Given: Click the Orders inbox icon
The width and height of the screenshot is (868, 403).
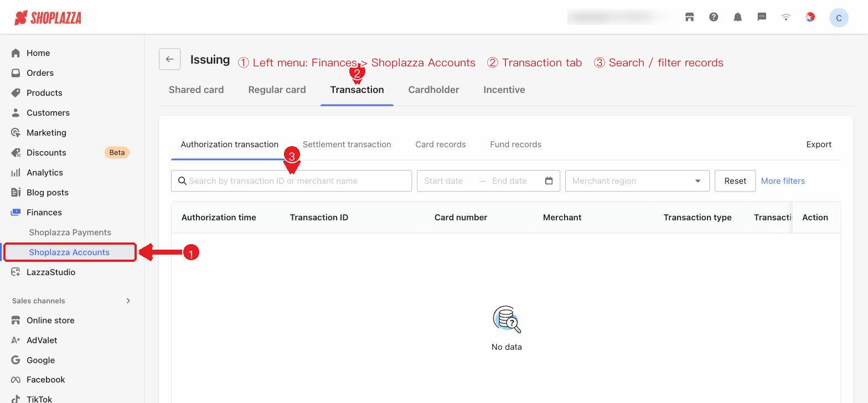Looking at the screenshot, I should [16, 73].
